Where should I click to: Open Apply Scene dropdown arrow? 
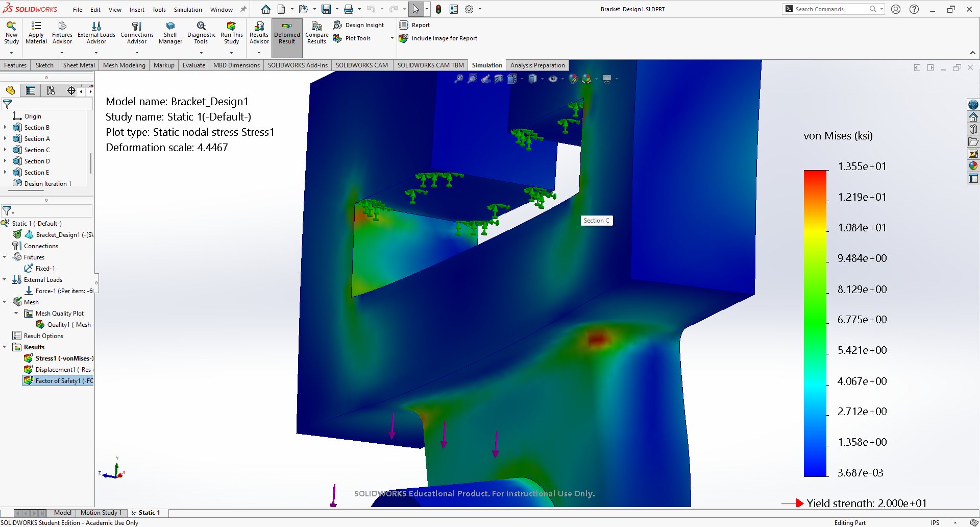pos(596,79)
